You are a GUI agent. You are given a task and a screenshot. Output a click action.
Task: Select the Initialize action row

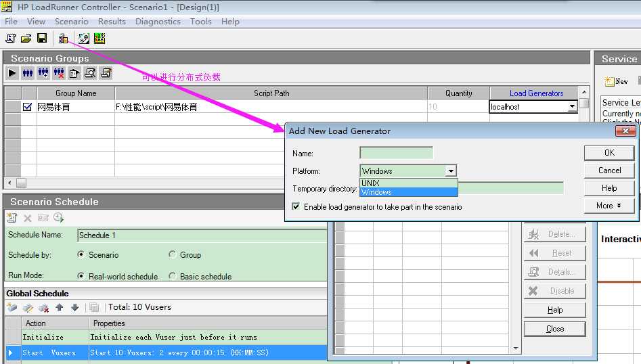pyautogui.click(x=167, y=337)
